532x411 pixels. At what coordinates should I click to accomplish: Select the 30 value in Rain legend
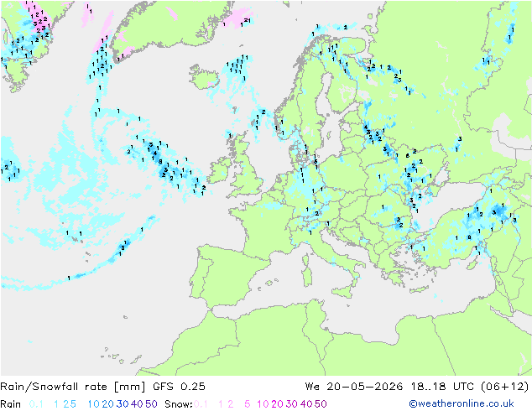[x=123, y=404]
